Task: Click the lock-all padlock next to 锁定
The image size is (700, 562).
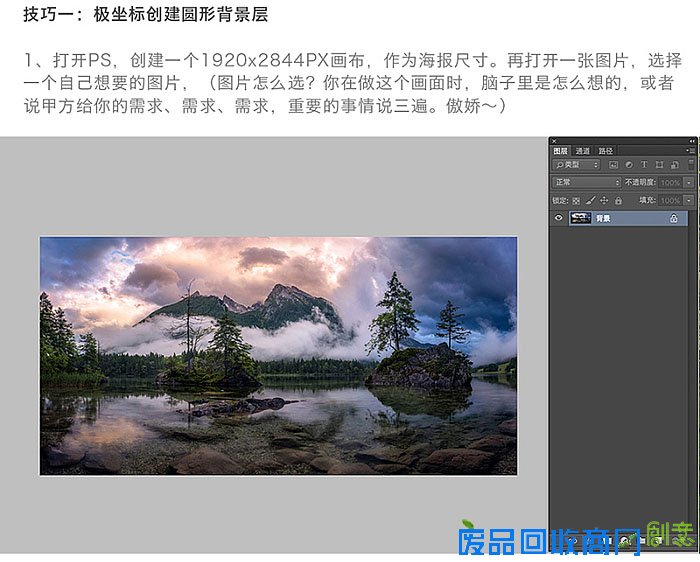Action: [x=618, y=201]
